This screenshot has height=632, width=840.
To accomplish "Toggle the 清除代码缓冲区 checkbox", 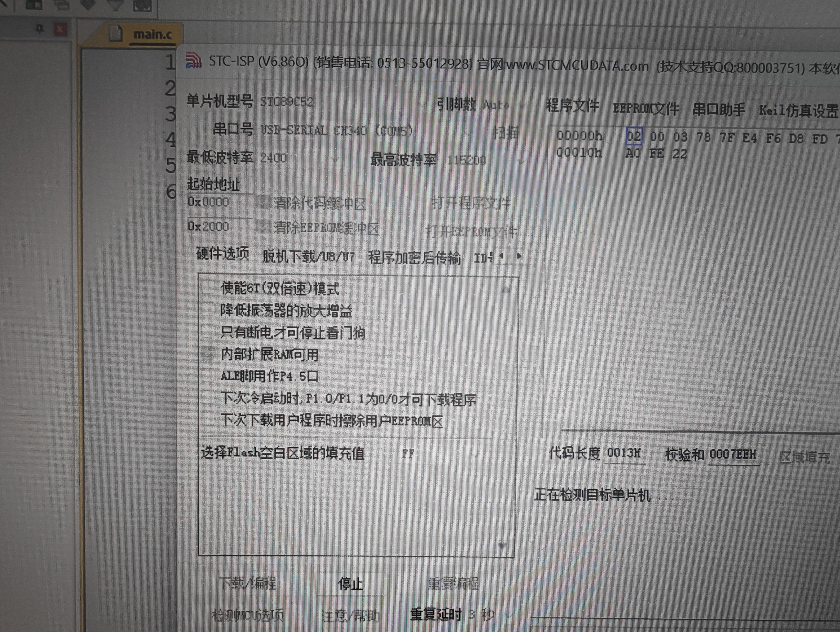I will pyautogui.click(x=263, y=202).
